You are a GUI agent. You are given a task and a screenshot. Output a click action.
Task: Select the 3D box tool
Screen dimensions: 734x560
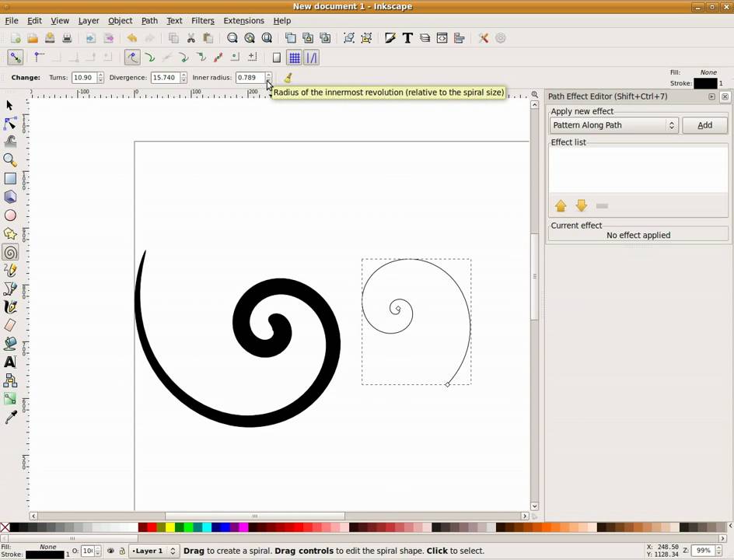(11, 197)
